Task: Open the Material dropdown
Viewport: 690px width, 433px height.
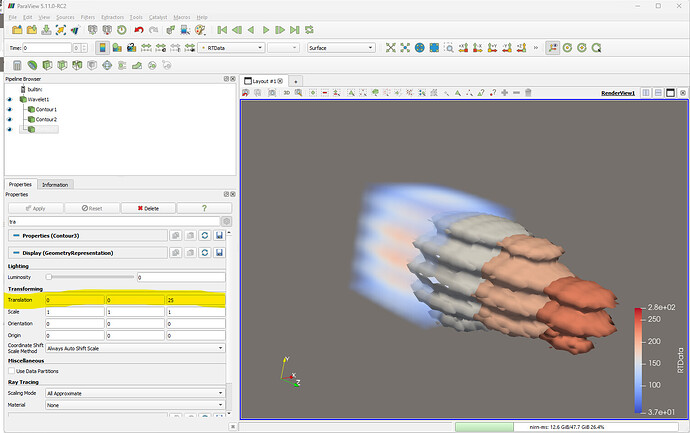Action: (x=136, y=405)
